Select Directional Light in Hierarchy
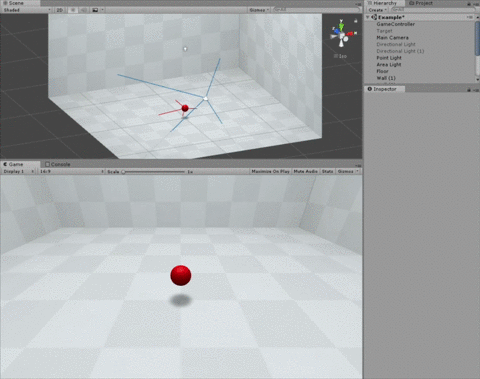The width and height of the screenshot is (480, 379). 396,44
